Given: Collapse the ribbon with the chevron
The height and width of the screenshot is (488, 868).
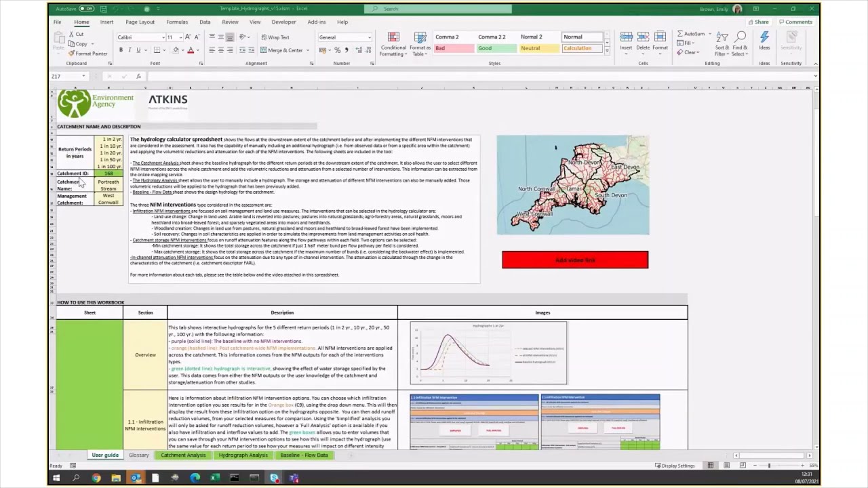Looking at the screenshot, I should 815,64.
